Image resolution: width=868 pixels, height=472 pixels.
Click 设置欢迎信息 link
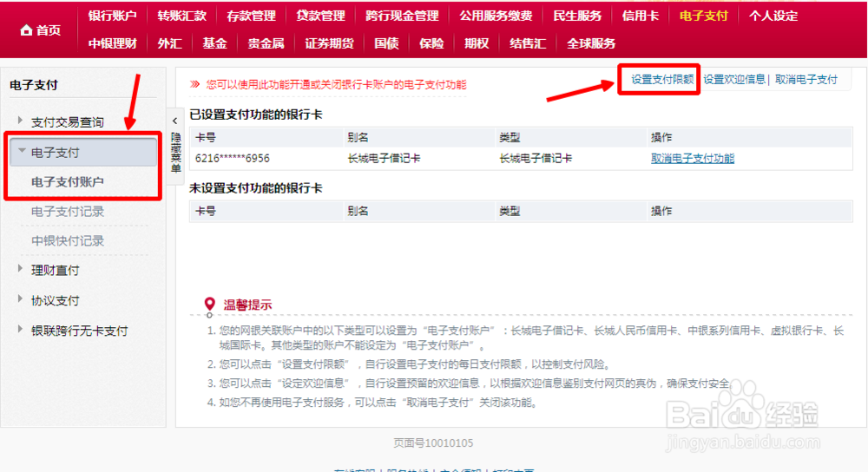pos(734,79)
